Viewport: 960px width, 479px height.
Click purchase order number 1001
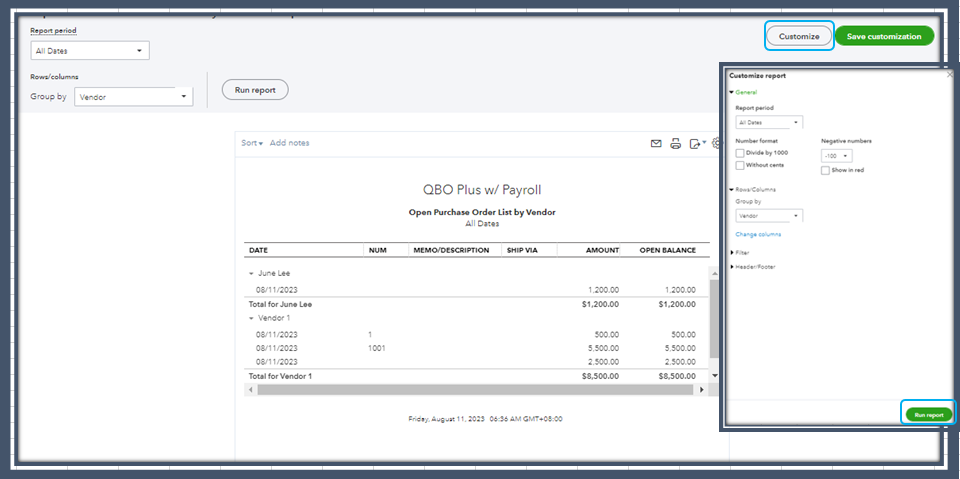tap(377, 348)
